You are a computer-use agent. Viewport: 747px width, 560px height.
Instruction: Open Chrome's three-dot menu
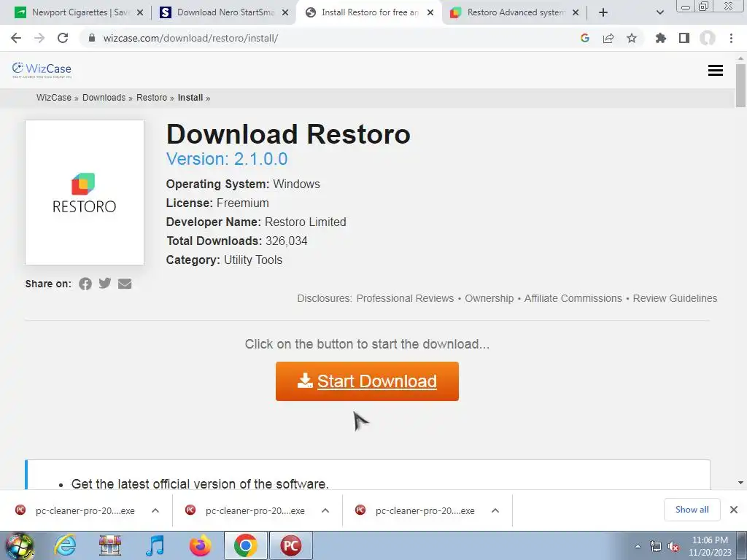[731, 38]
